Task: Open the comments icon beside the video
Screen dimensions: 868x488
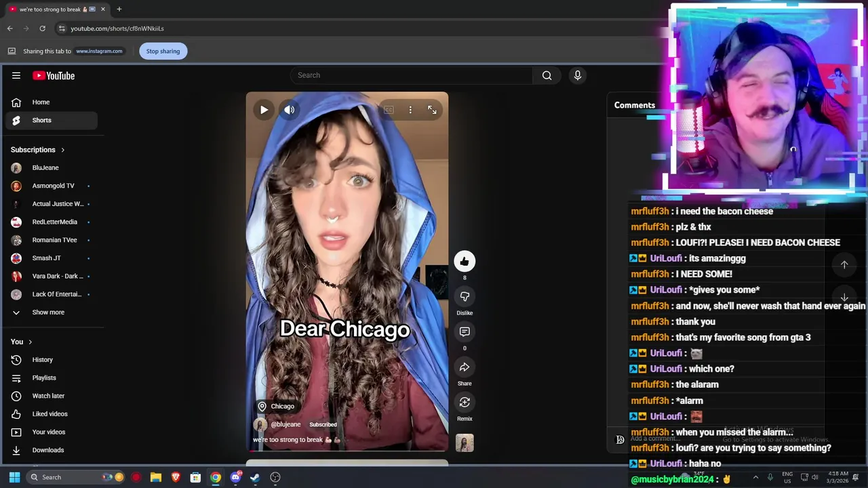Action: point(465,331)
